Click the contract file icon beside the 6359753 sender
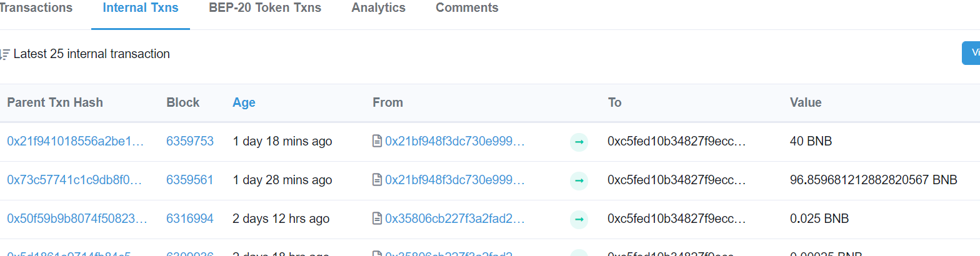This screenshot has width=980, height=256. pos(377,142)
